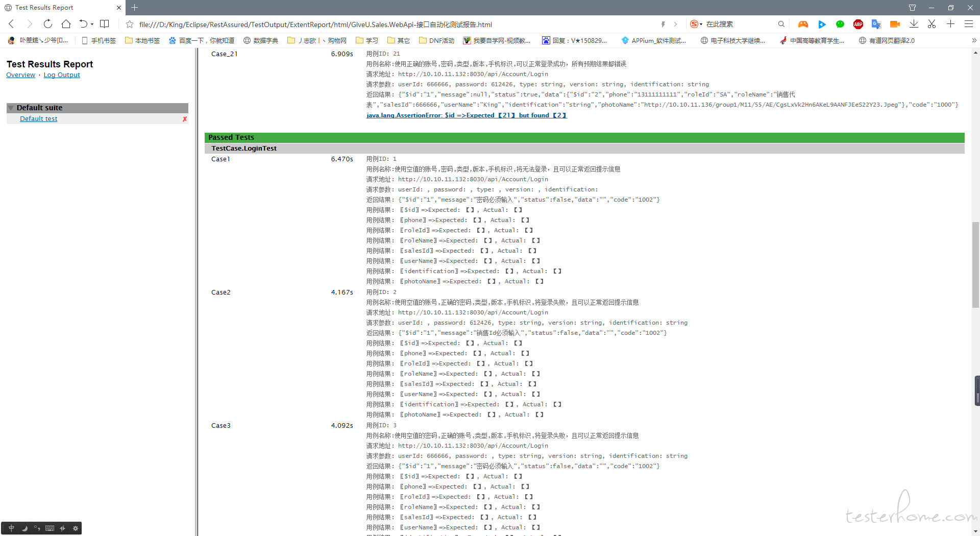
Task: Click in the 在此搜索 search box
Action: point(740,24)
